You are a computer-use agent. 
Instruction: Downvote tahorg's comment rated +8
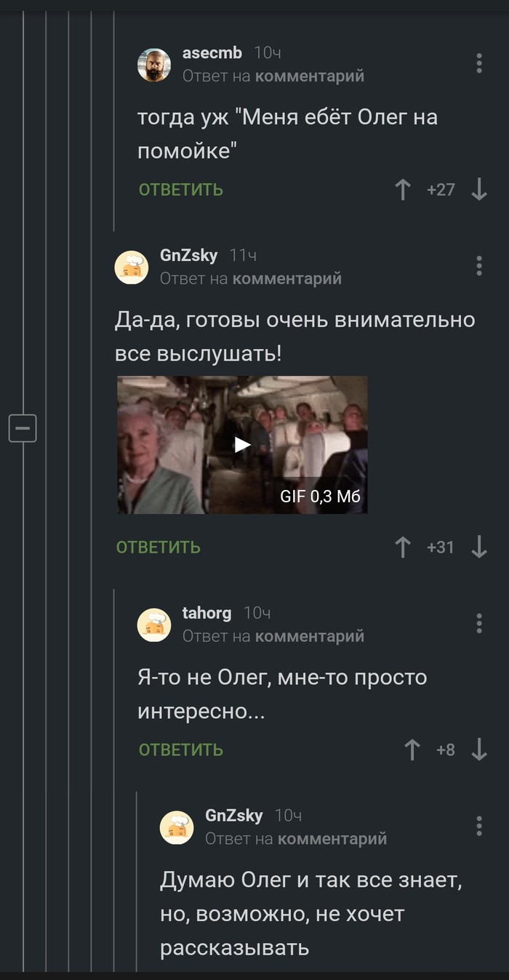click(x=479, y=750)
